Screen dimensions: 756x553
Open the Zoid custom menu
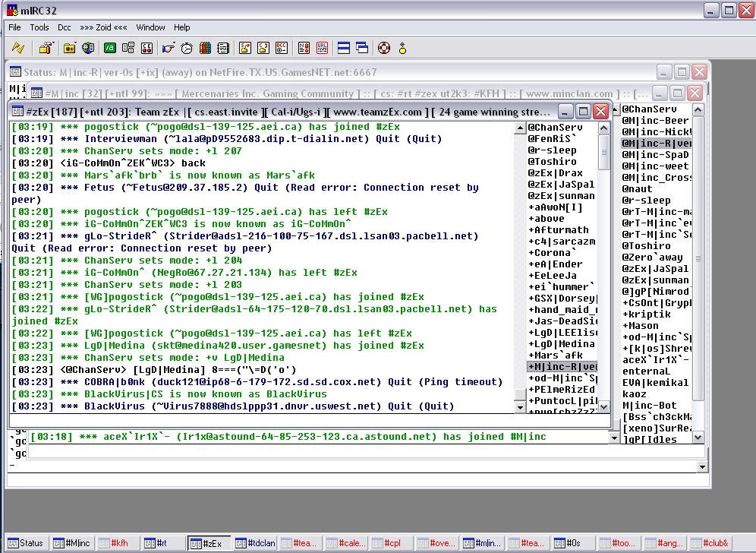(103, 27)
